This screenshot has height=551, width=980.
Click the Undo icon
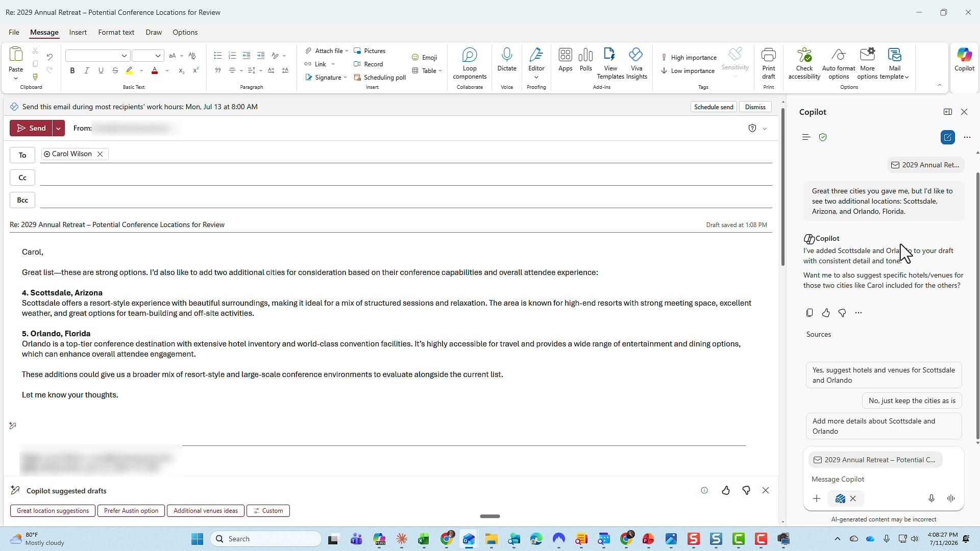coord(50,57)
